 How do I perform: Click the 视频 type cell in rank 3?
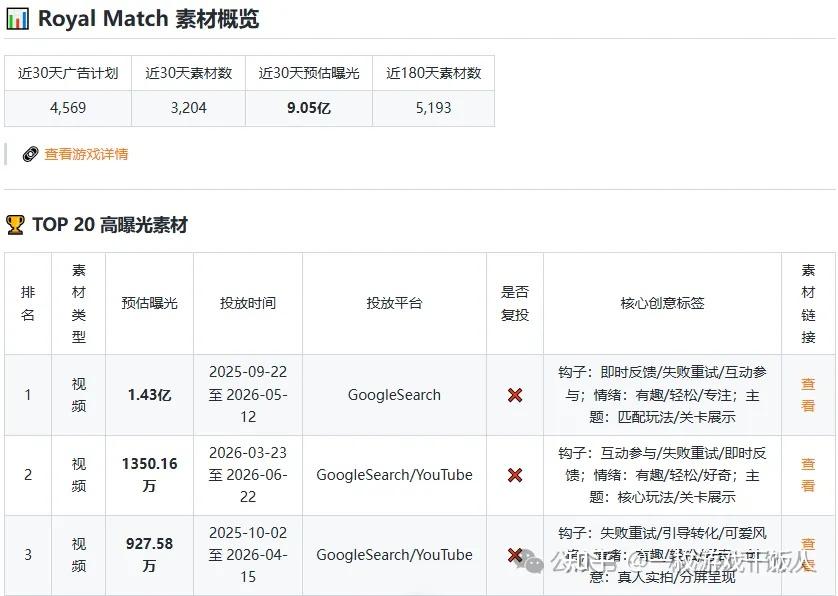click(79, 555)
